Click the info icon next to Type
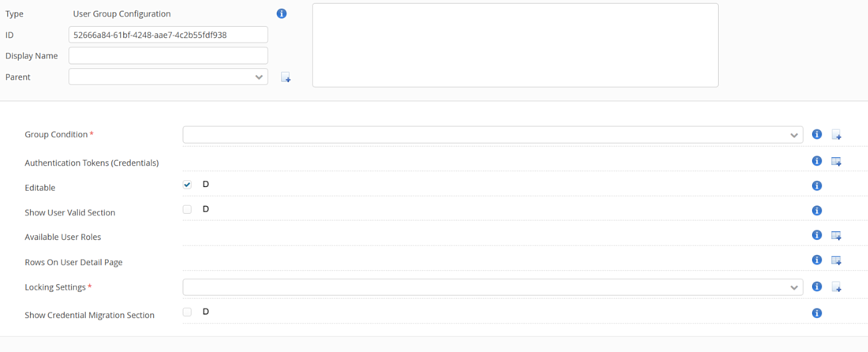Screen dimensions: 868x352 click(282, 13)
